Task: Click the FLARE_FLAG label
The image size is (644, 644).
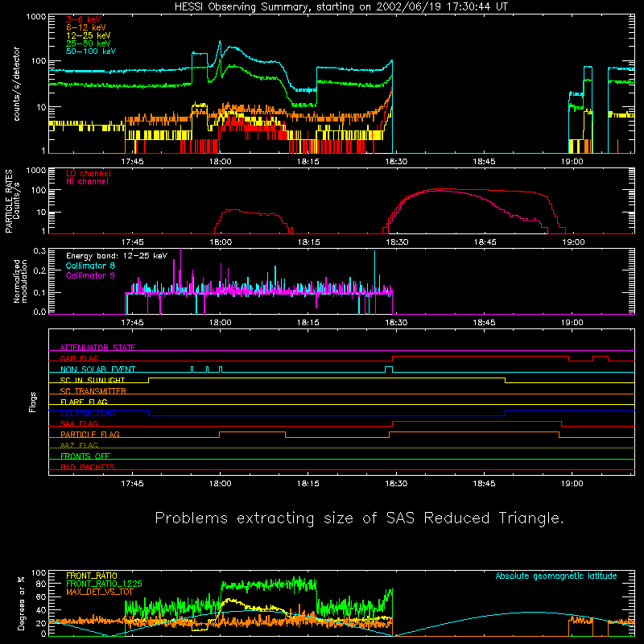Action: click(84, 402)
